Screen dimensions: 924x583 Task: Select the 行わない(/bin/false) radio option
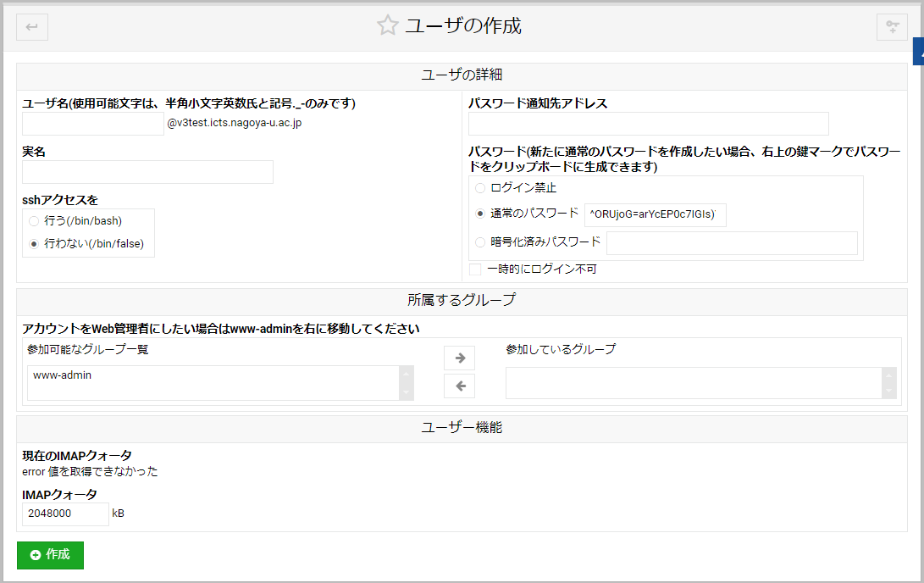point(34,244)
